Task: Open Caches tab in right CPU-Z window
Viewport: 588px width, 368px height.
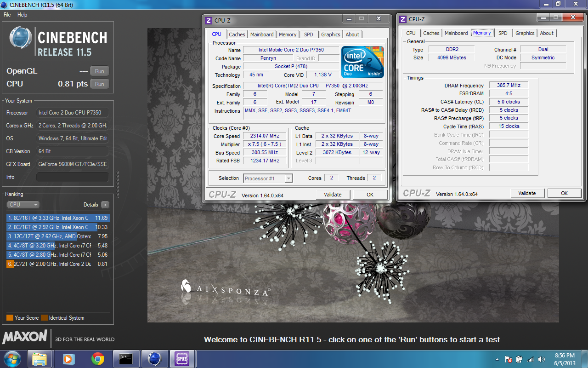Action: (x=431, y=33)
